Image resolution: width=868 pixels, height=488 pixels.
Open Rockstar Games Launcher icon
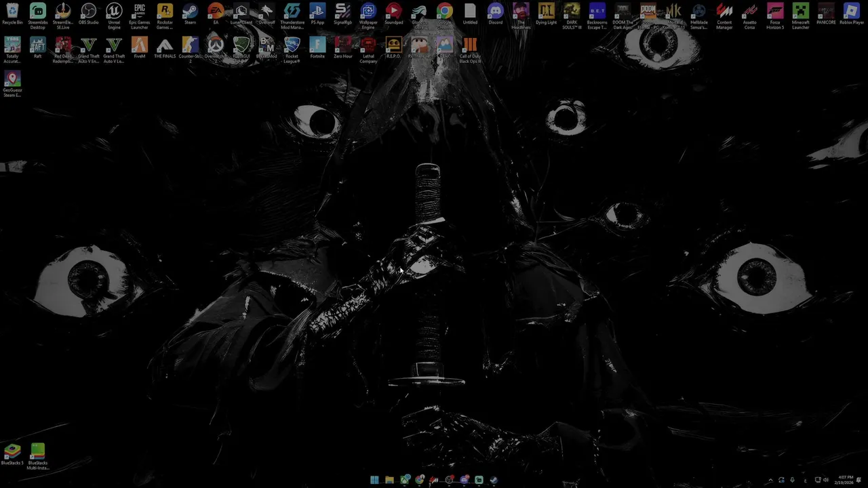165,16
